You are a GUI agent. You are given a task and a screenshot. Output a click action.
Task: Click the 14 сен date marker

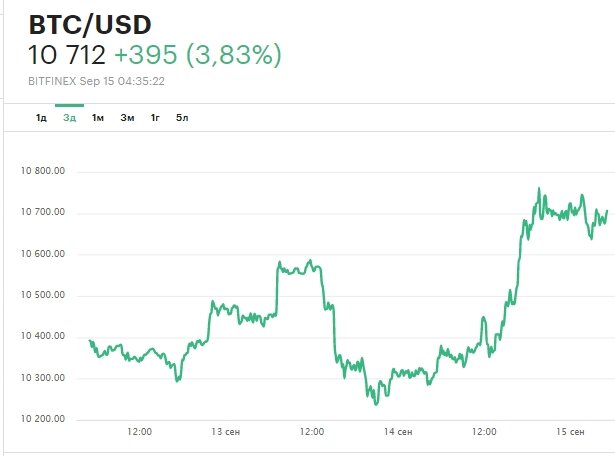[x=397, y=432]
